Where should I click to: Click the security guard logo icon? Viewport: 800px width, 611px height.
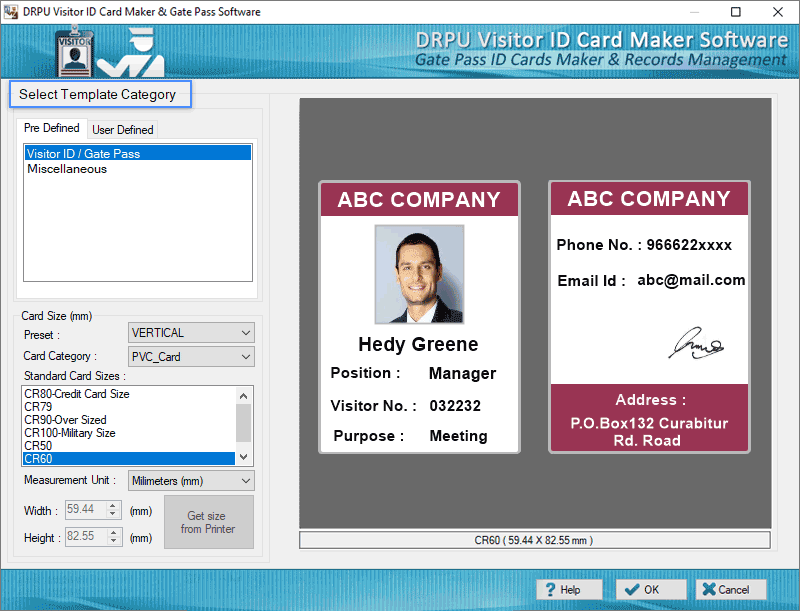tap(132, 52)
